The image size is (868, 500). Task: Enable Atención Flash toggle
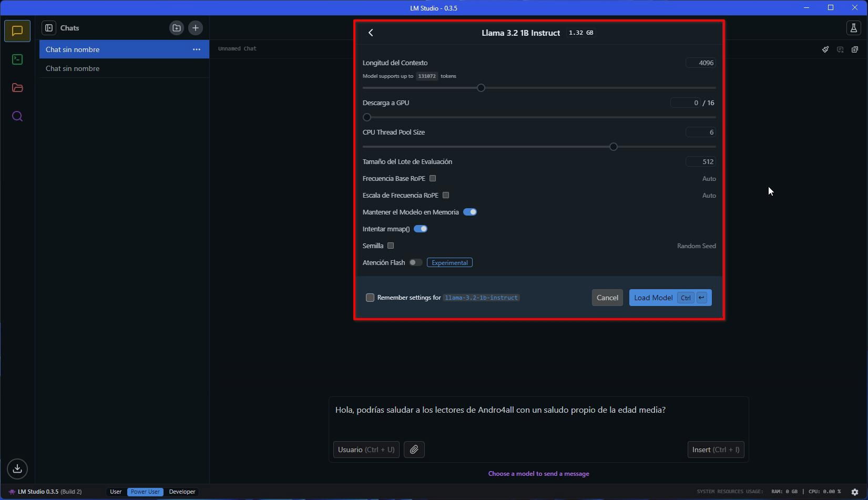[x=416, y=262]
